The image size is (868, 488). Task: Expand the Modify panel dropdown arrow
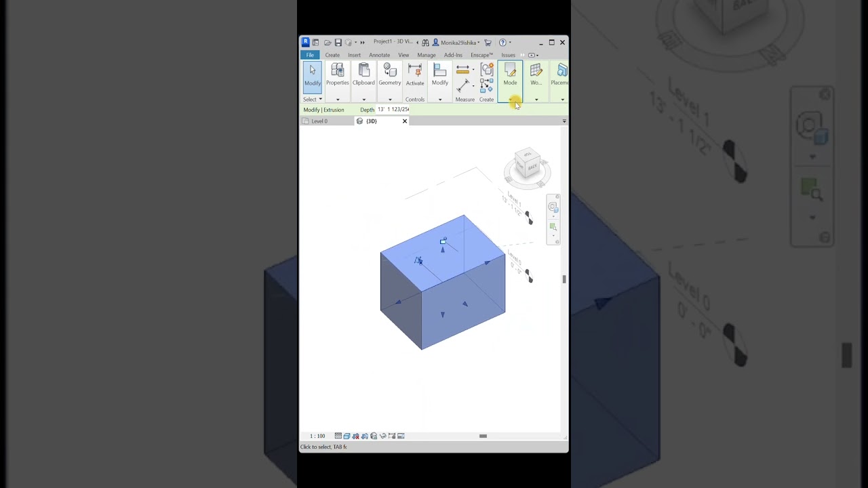(440, 100)
